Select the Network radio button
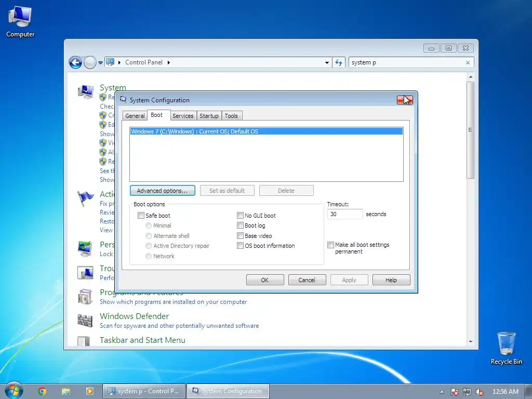Image resolution: width=532 pixels, height=399 pixels. pos(148,256)
